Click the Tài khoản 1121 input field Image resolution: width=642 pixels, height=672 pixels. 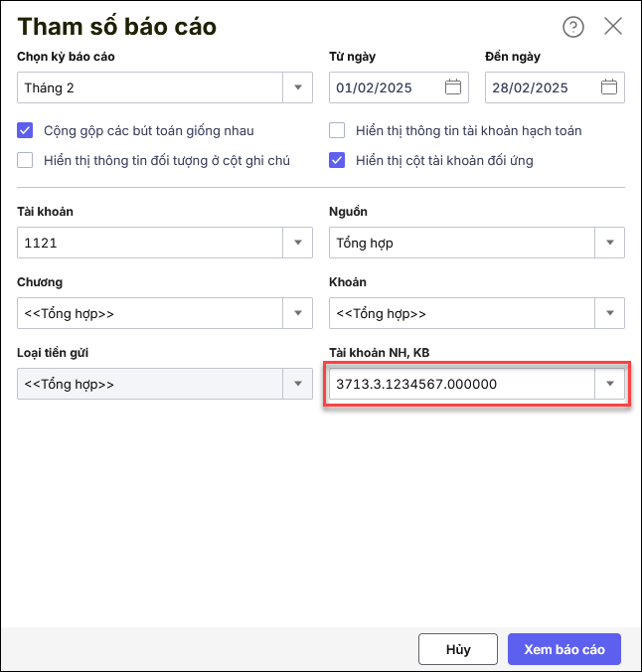point(149,243)
